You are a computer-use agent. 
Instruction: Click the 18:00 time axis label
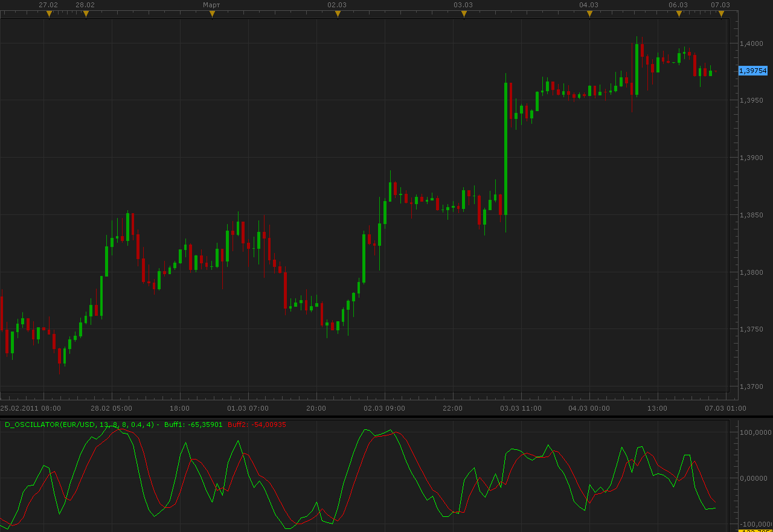180,408
